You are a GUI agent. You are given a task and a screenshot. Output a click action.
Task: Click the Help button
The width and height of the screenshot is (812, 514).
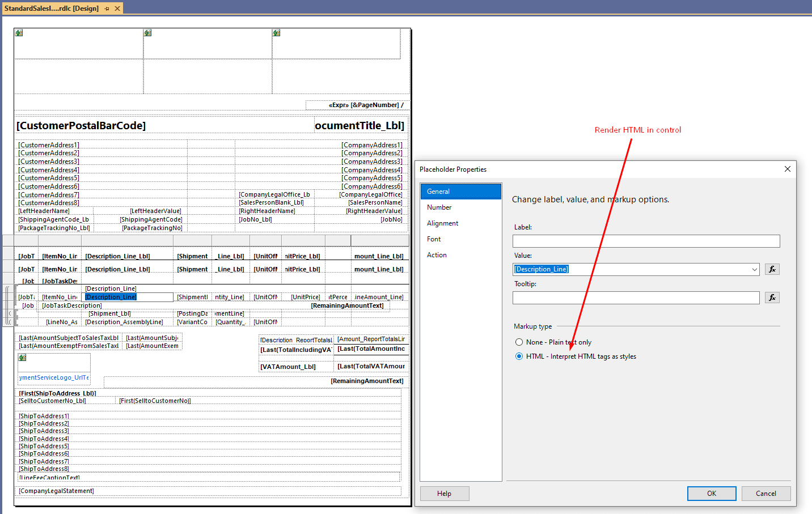pos(445,494)
